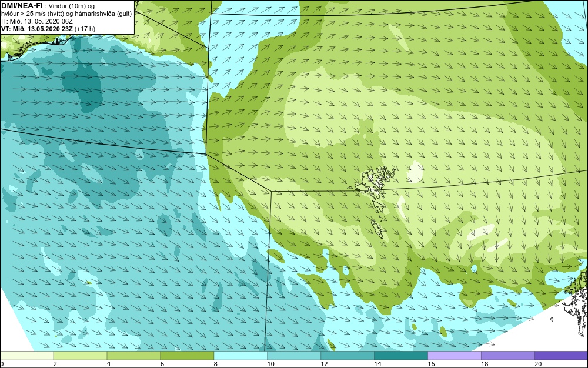
Task: Click the '(+17 h)' forecast offset text
Action: [x=85, y=29]
